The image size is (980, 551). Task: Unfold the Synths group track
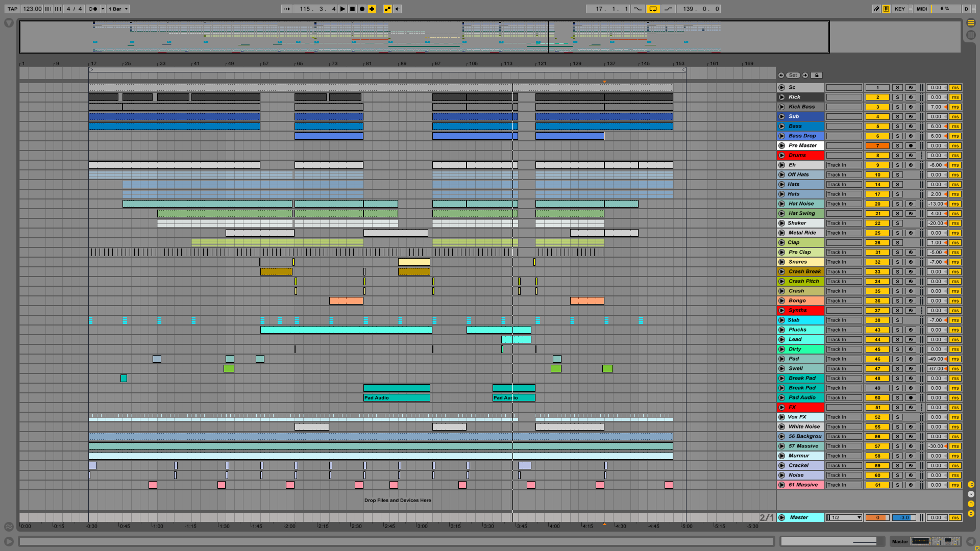coord(781,310)
